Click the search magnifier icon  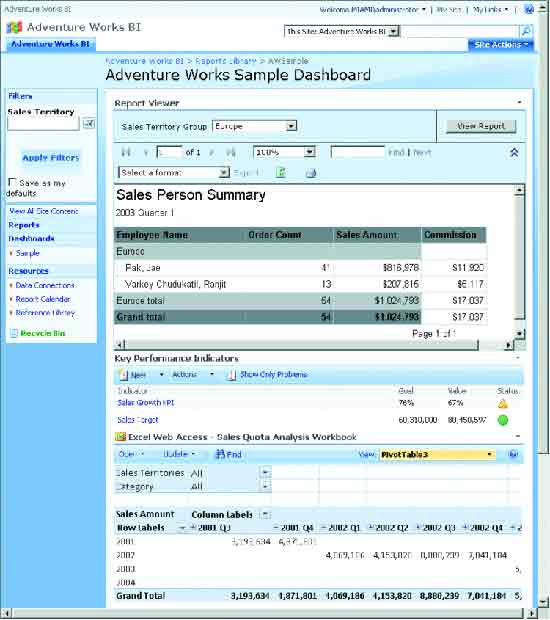[526, 31]
